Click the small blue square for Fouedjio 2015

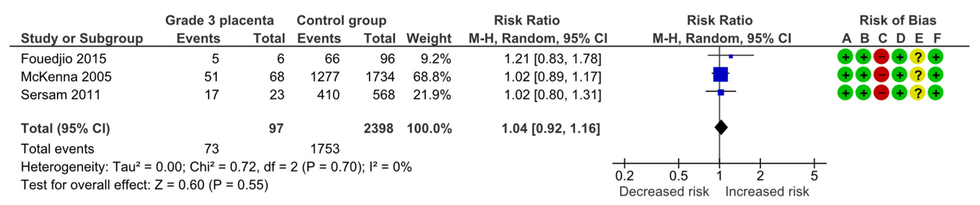[x=731, y=56]
